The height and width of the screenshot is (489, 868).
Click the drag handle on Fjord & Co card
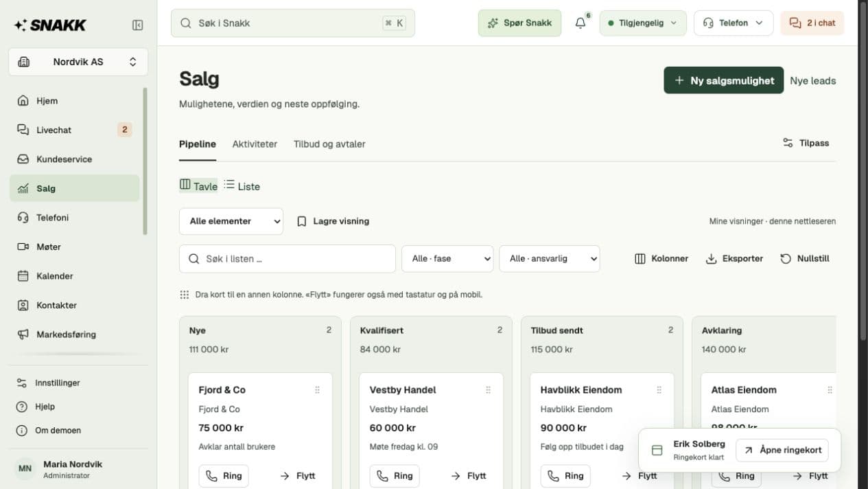317,390
